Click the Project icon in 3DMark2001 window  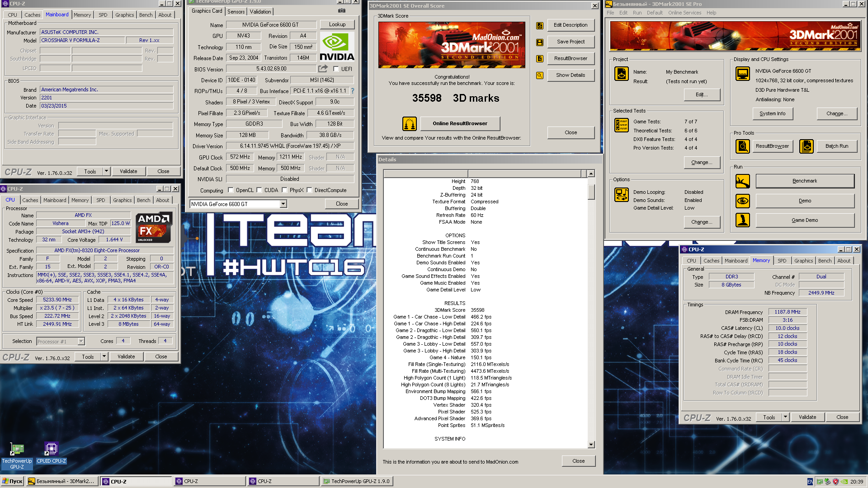click(x=622, y=74)
